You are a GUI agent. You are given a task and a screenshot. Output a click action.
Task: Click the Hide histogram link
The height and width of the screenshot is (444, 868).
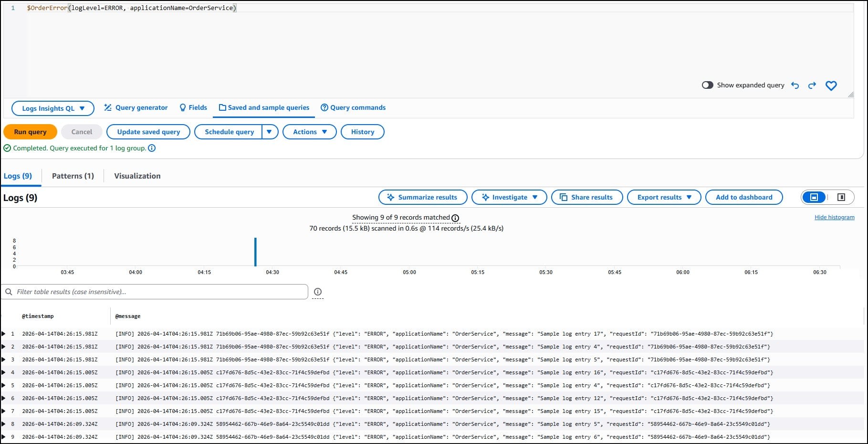[x=834, y=217]
